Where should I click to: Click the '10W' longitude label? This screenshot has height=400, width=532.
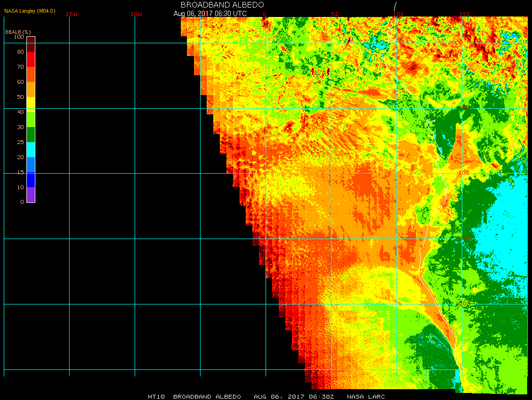136,14
